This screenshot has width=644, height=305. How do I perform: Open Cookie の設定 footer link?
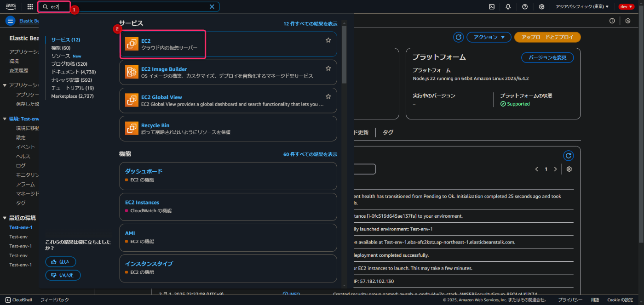[620, 300]
